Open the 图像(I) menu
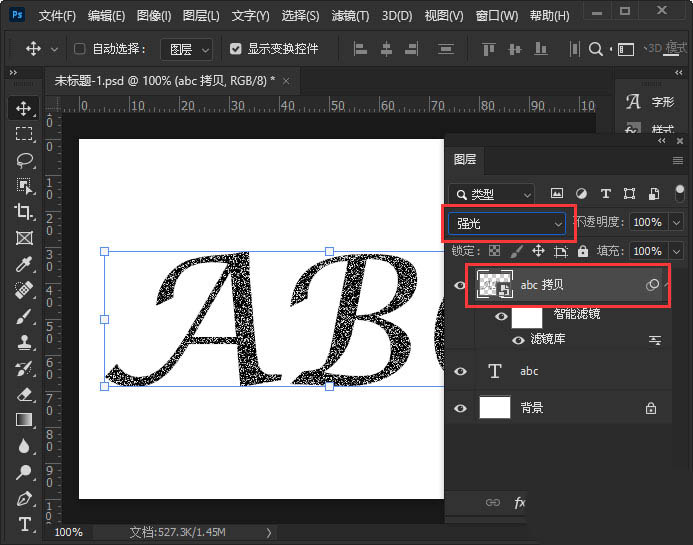Viewport: 693px width, 545px height. coord(154,16)
